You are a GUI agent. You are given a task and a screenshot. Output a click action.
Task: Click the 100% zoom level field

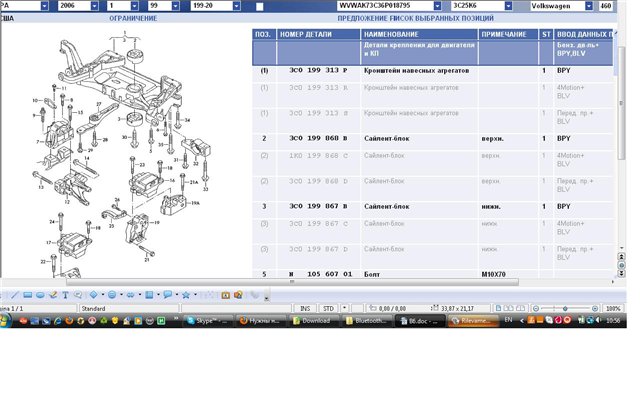[x=613, y=309]
